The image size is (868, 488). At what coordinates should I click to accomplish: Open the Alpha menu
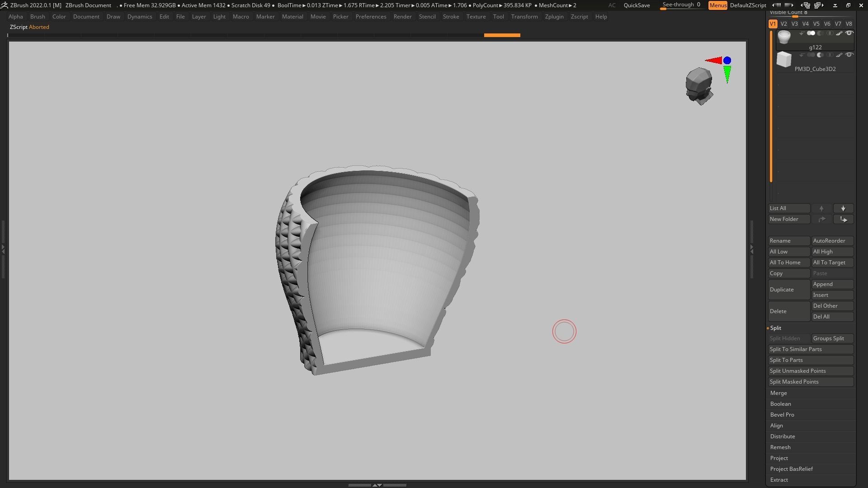pyautogui.click(x=15, y=17)
